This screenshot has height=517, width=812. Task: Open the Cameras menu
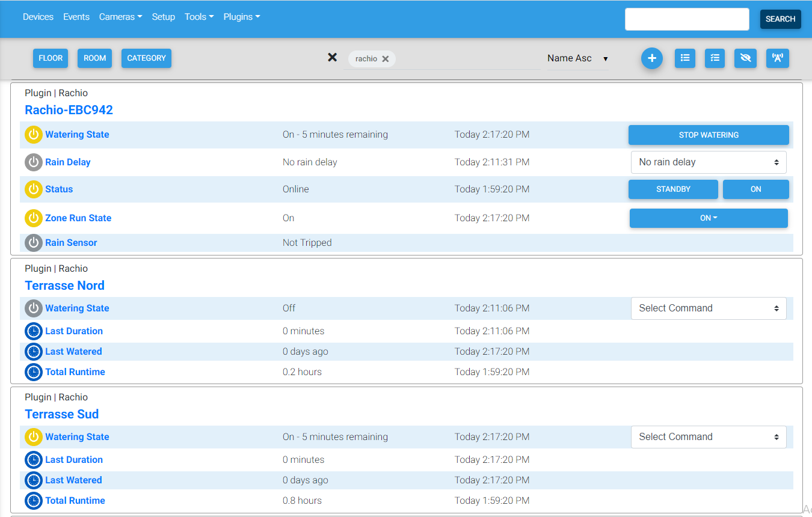120,17
